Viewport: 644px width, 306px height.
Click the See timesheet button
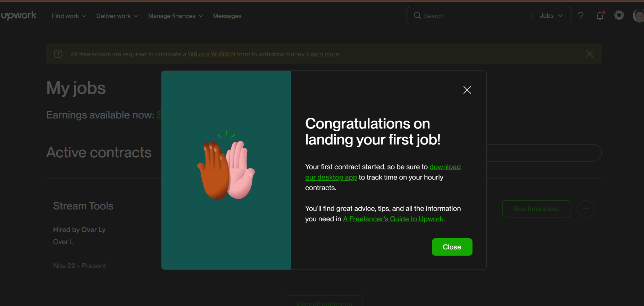point(536,209)
